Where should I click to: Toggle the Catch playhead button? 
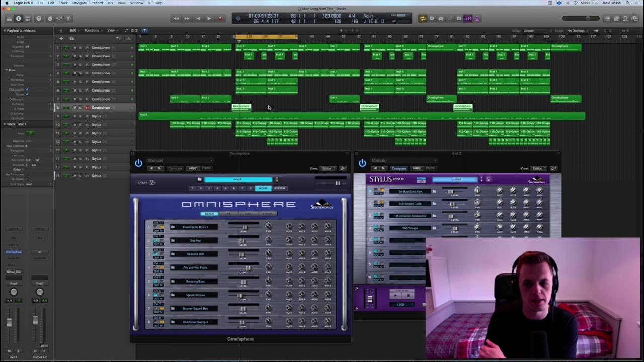[x=144, y=30]
